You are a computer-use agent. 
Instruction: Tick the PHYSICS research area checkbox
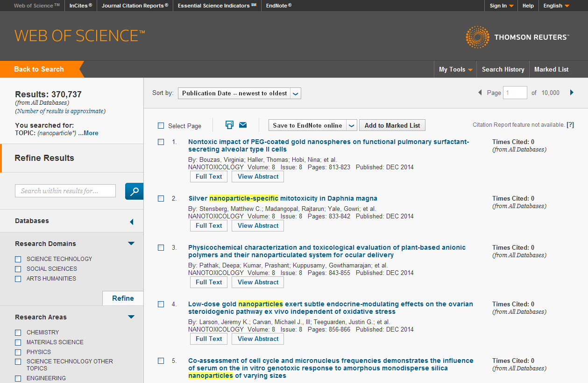click(x=18, y=352)
